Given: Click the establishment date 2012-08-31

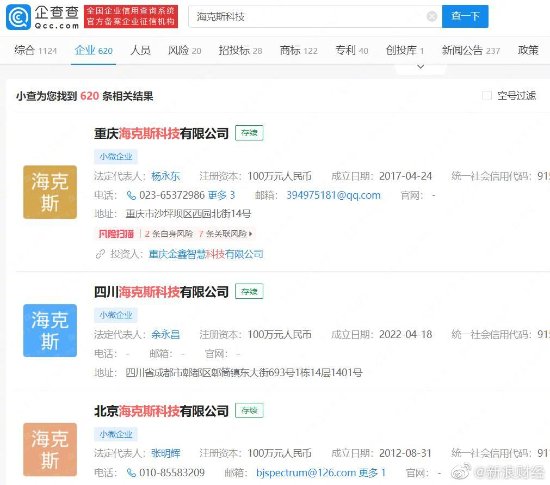Looking at the screenshot, I should 405,453.
